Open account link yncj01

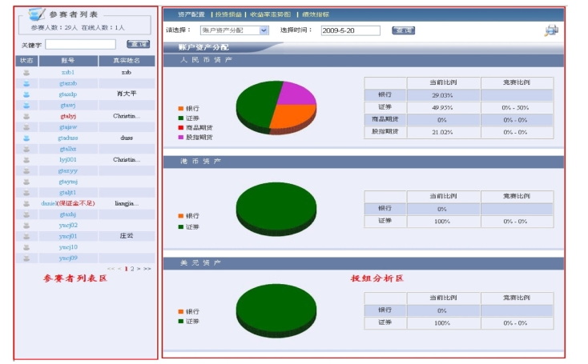(x=68, y=236)
